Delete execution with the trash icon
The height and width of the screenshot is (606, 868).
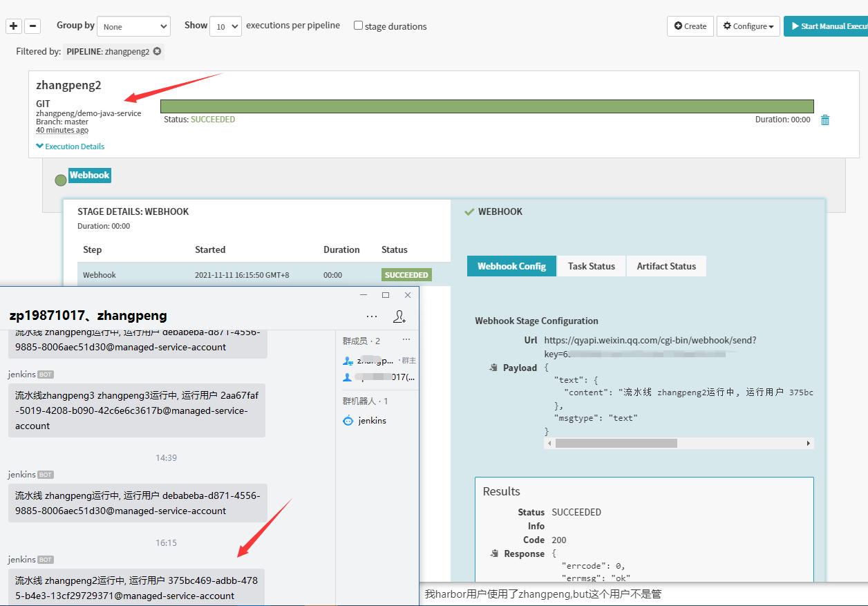tap(825, 120)
